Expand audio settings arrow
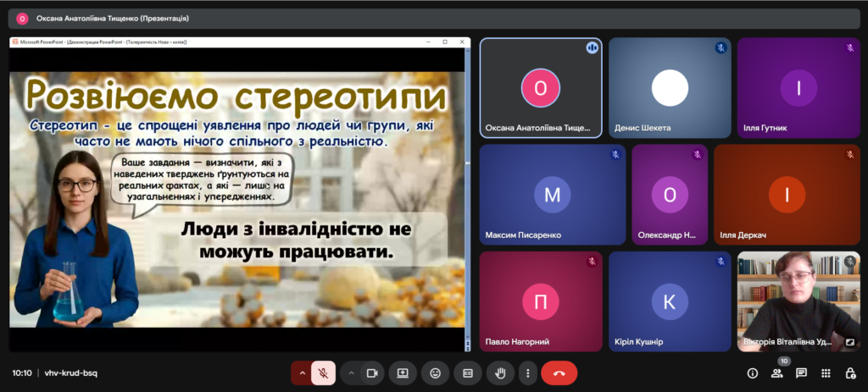 301,373
